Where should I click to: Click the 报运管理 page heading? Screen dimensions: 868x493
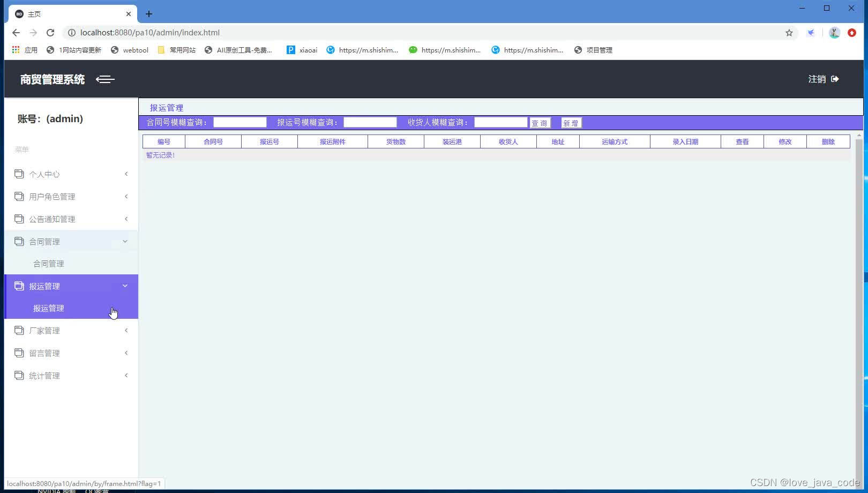(x=167, y=108)
